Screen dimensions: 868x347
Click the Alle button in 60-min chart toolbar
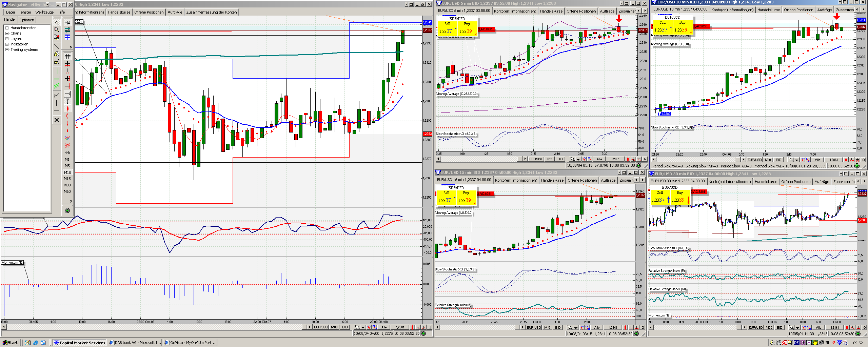click(384, 327)
